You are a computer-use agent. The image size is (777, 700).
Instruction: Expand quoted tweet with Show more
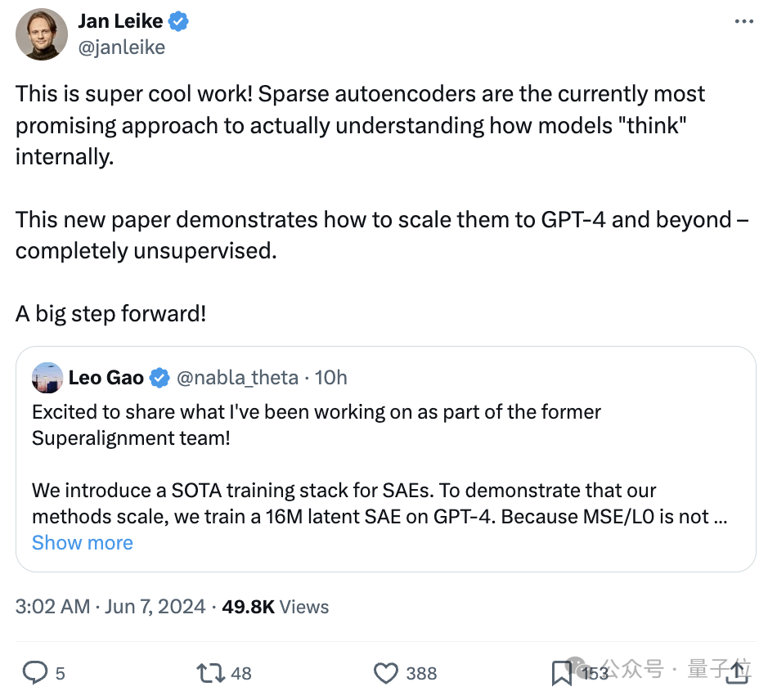83,542
